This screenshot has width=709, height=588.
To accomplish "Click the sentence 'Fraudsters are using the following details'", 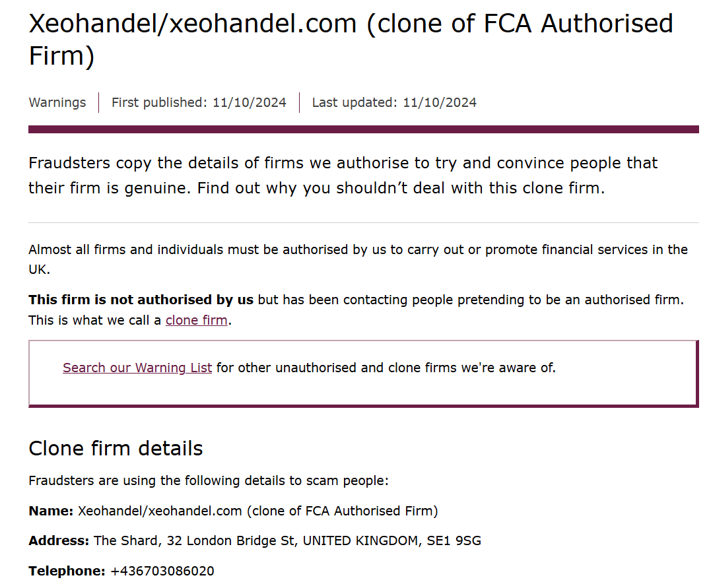I will (209, 480).
